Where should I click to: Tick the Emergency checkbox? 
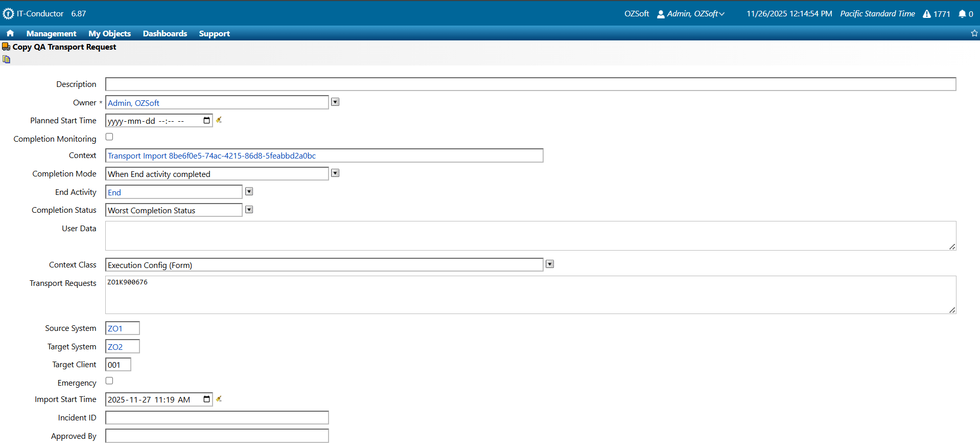point(109,381)
